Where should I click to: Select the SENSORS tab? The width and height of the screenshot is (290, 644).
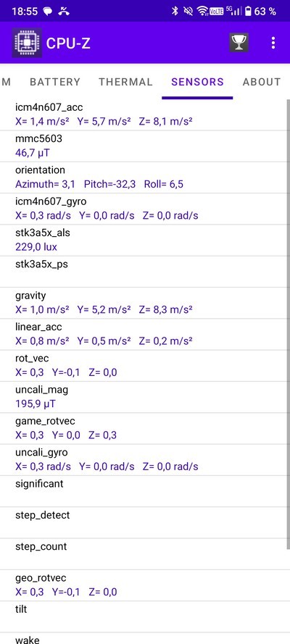198,82
